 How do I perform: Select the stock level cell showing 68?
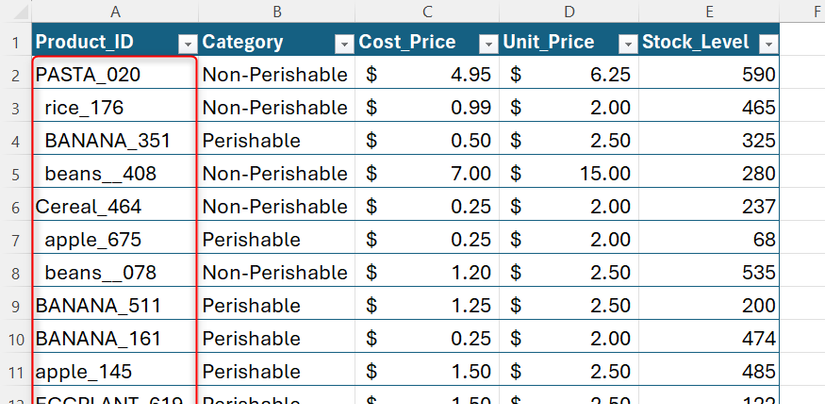tap(708, 240)
